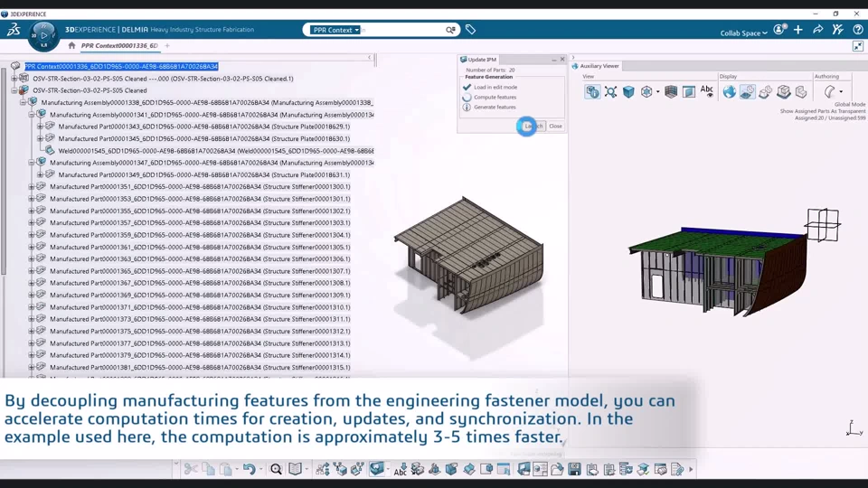Select Weld000001545 tree item

[216, 151]
